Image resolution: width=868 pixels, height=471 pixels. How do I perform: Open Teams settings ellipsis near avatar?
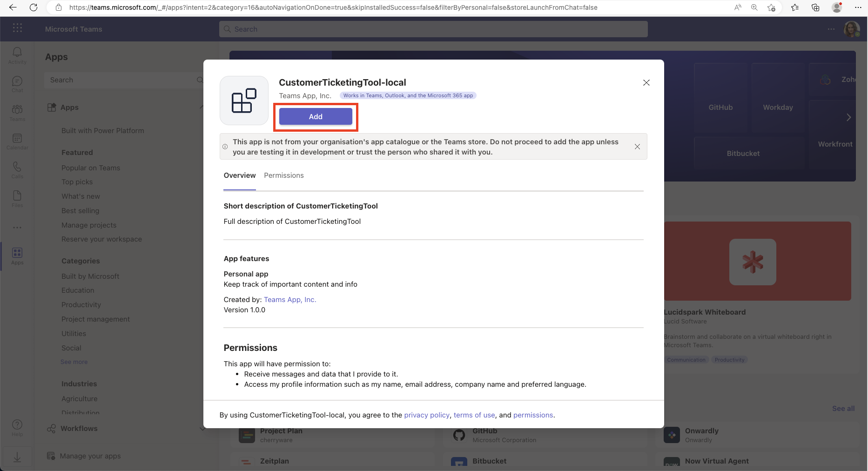coord(831,29)
